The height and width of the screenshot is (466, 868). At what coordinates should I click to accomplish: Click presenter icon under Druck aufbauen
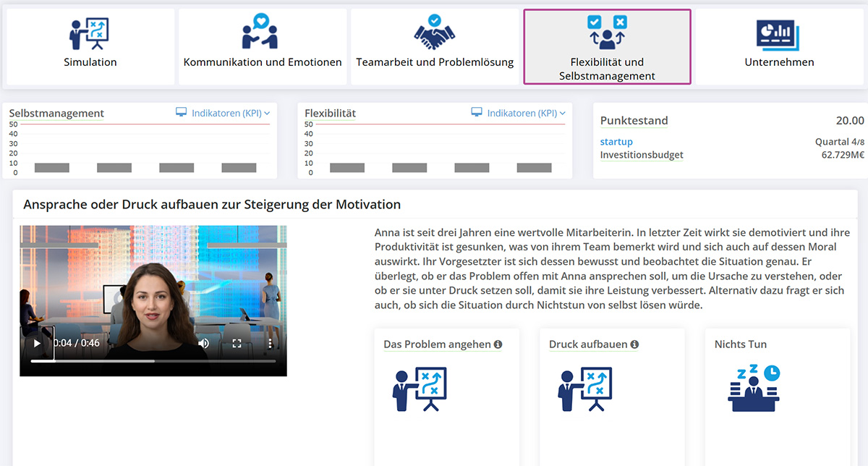pyautogui.click(x=585, y=389)
